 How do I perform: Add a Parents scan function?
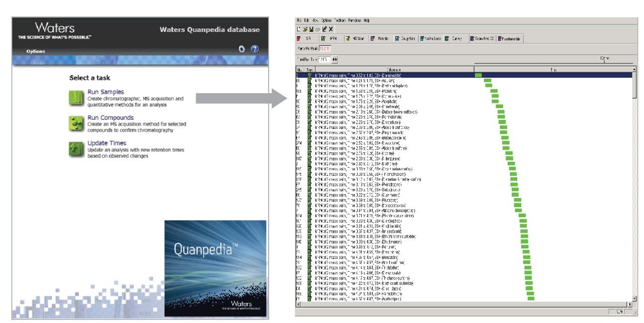point(381,38)
